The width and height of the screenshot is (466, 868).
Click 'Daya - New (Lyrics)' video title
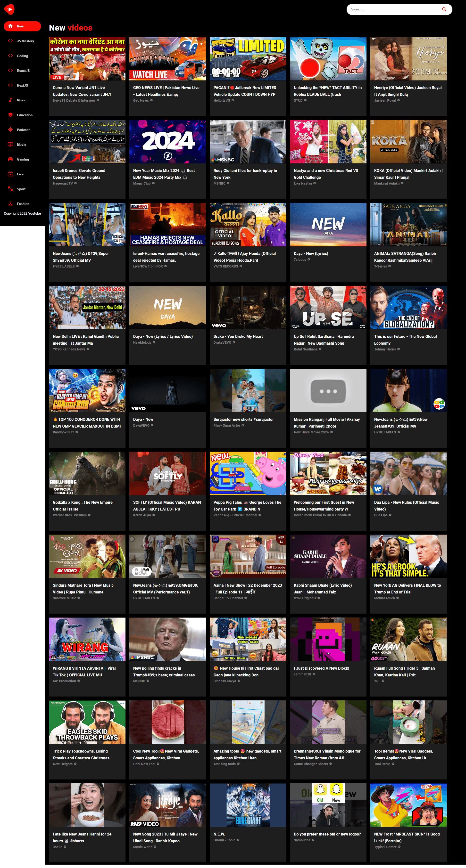[x=311, y=253]
